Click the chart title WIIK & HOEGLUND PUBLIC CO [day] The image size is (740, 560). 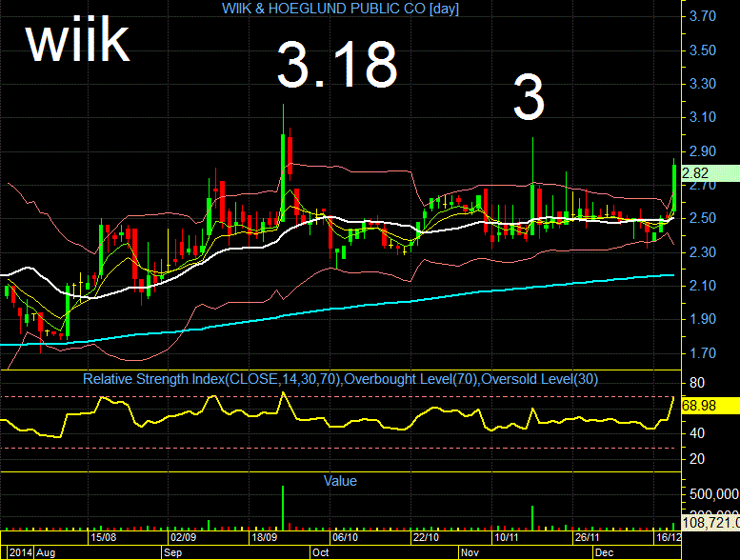340,9
